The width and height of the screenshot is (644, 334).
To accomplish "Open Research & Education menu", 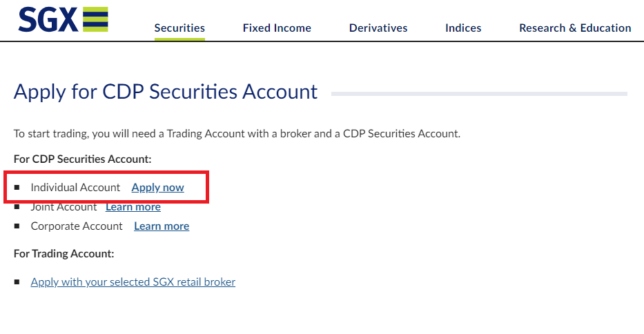I will [575, 28].
